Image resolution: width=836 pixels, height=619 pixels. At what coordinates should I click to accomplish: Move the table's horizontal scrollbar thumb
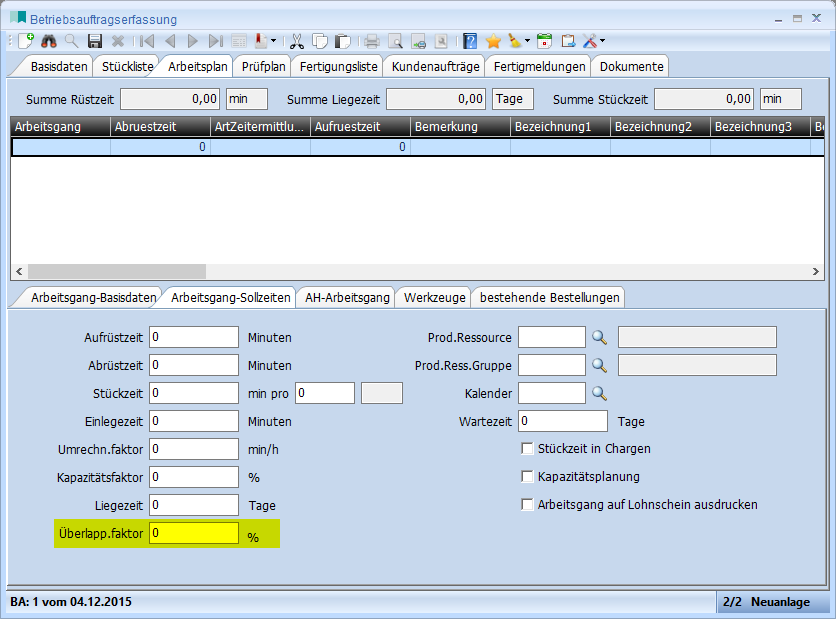(x=117, y=271)
